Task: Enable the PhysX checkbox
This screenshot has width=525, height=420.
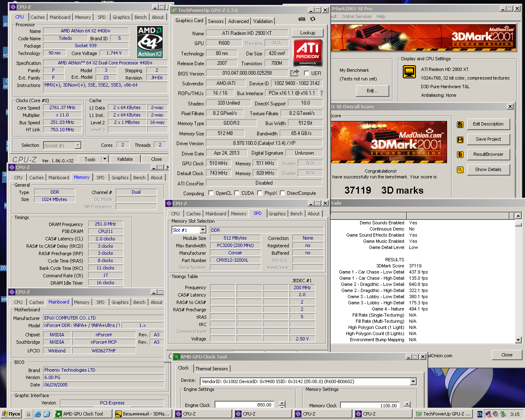Action: click(x=260, y=193)
